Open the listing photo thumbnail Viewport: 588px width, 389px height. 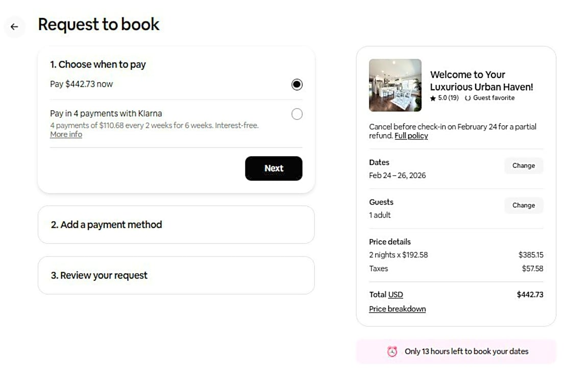(x=395, y=85)
